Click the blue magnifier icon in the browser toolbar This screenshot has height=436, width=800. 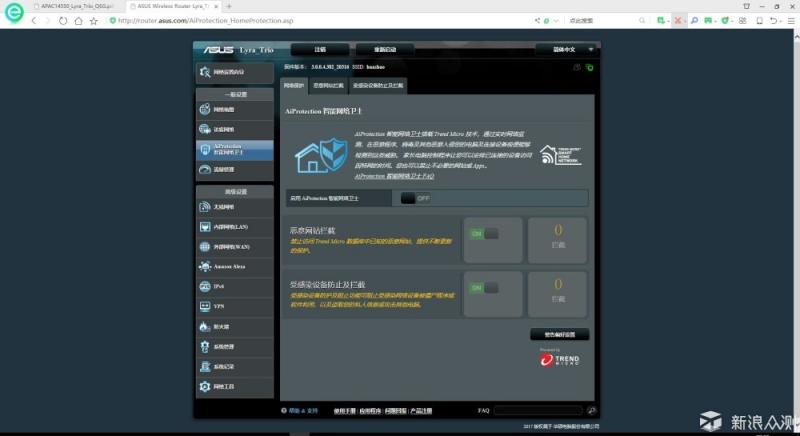694,20
